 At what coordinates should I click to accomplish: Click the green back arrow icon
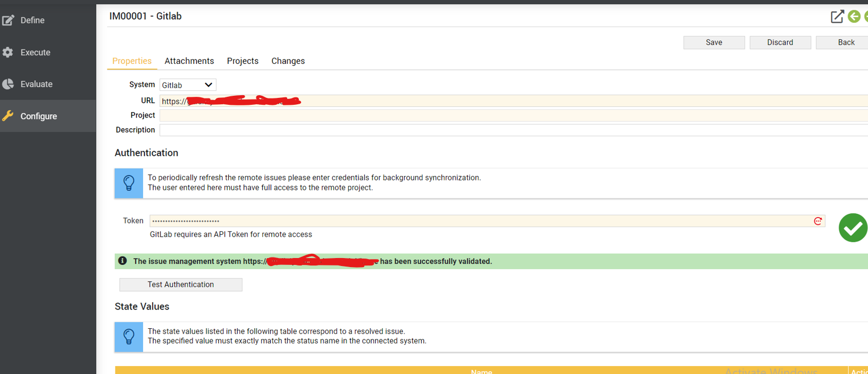pos(854,16)
